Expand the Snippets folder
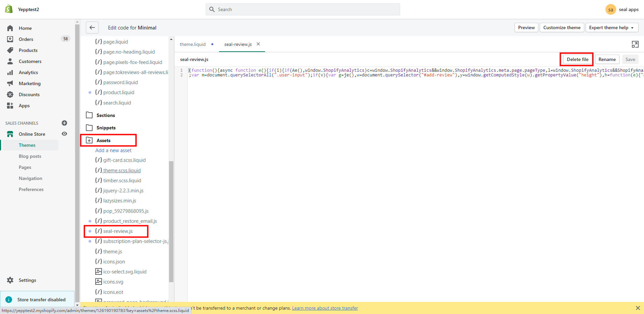 (x=101, y=128)
